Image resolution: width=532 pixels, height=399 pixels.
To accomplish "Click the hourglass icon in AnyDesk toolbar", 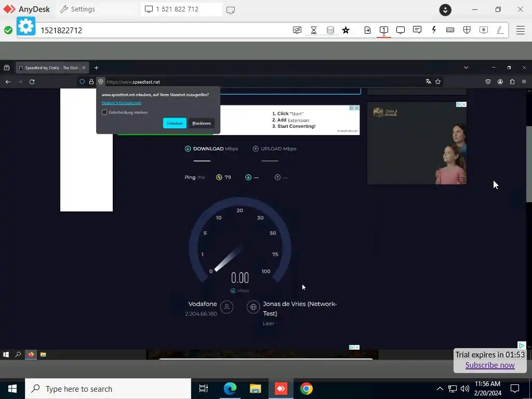I will pos(313,30).
